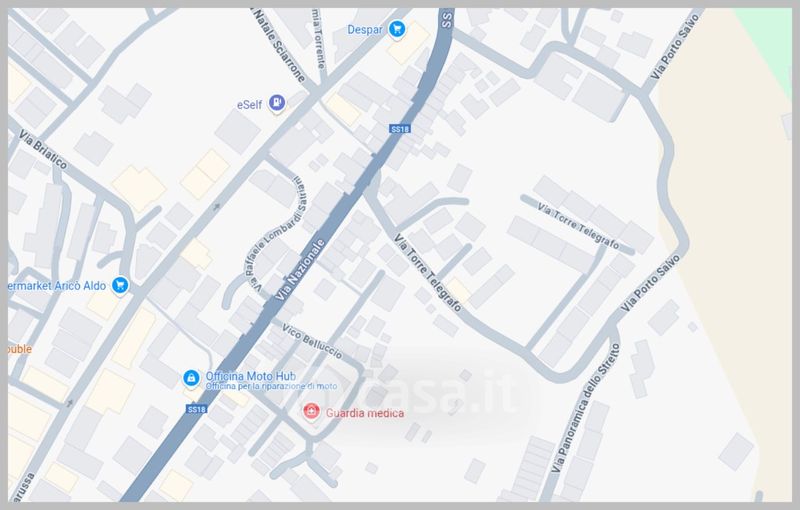Open the Despar place label
The image size is (800, 510).
pyautogui.click(x=365, y=30)
